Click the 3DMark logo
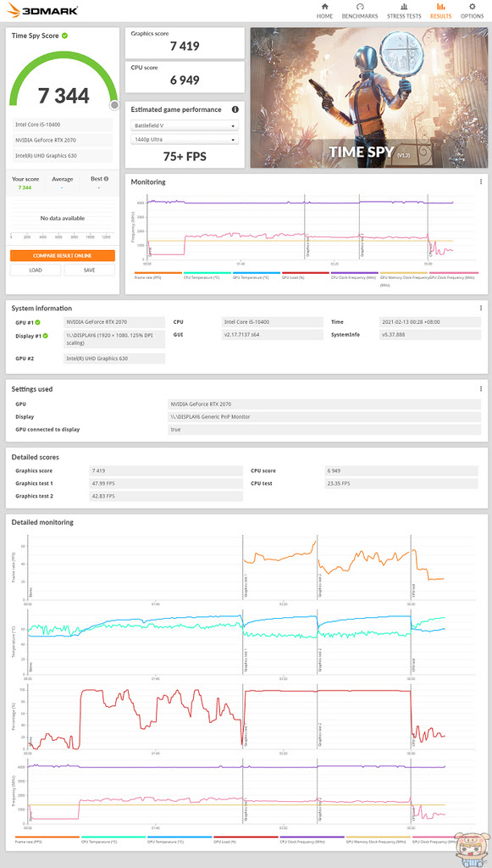This screenshot has height=868, width=492. pos(42,10)
